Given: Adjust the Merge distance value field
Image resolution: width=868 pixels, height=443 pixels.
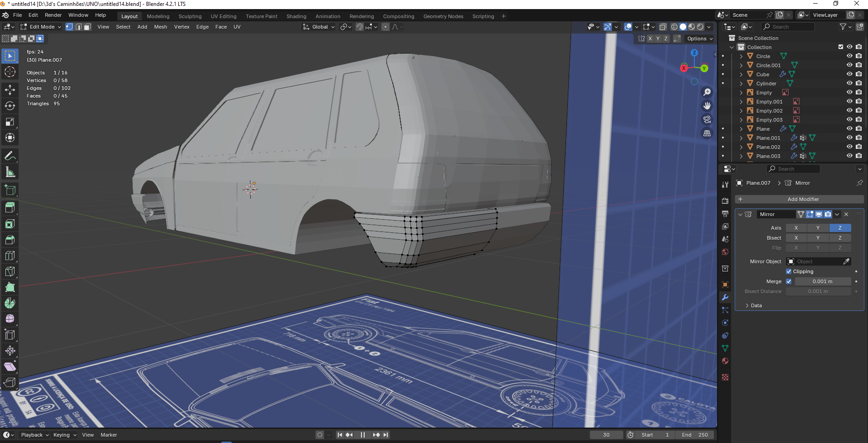Looking at the screenshot, I should tap(822, 281).
